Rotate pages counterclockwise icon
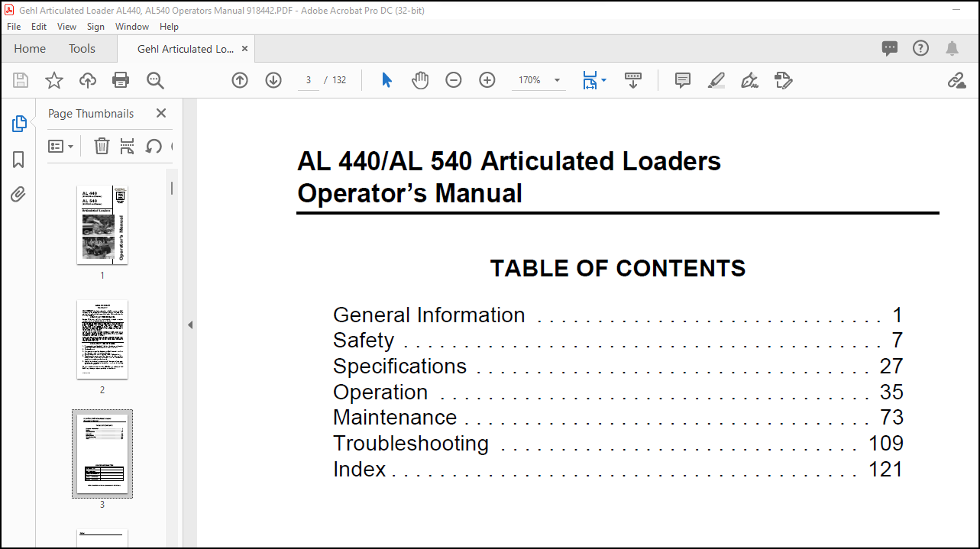The width and height of the screenshot is (980, 549). (x=154, y=146)
